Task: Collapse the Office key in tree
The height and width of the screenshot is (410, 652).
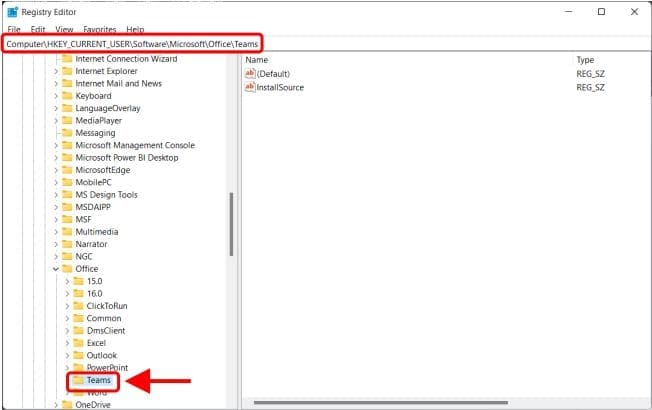Action: [x=55, y=269]
